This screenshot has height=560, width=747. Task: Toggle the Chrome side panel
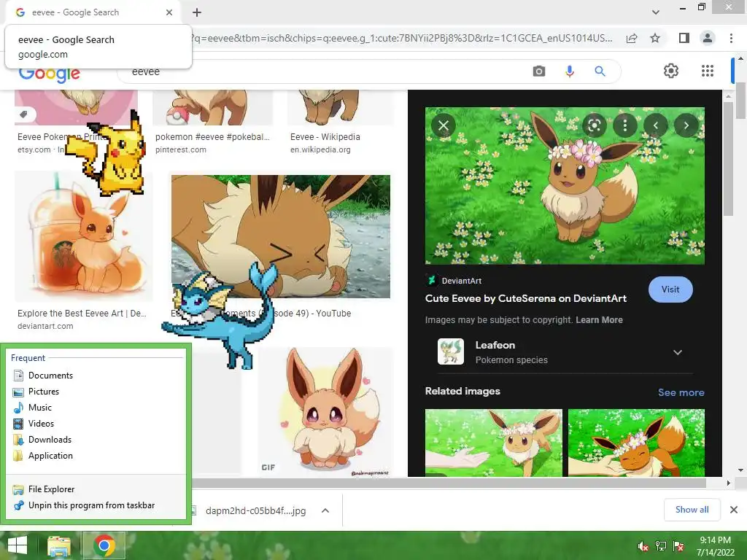click(x=684, y=38)
